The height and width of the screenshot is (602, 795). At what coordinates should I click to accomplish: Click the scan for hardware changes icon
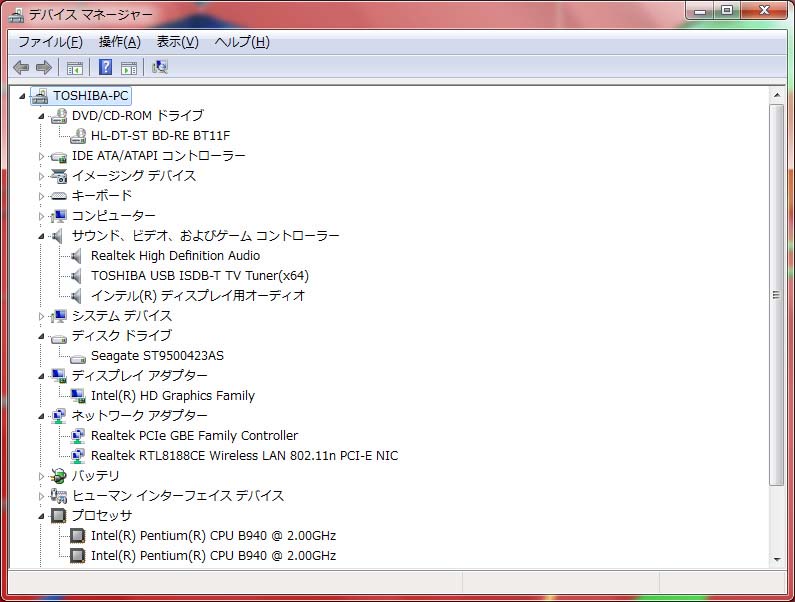160,67
